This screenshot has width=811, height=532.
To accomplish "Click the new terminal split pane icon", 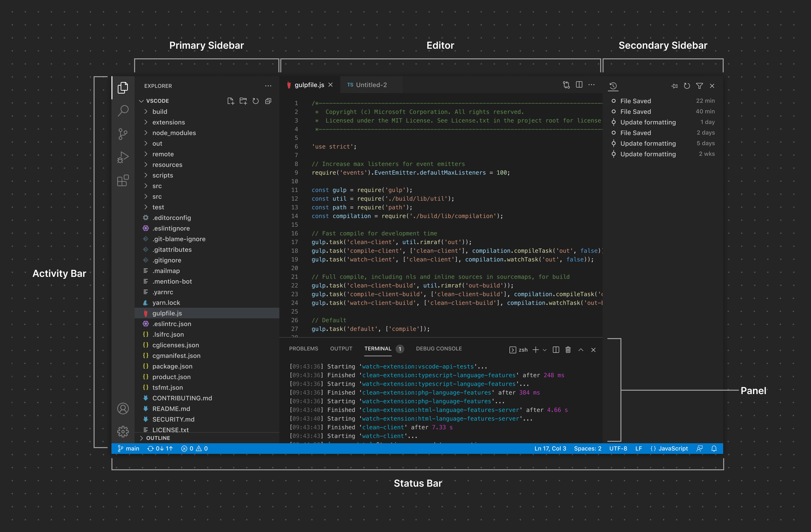I will pos(555,350).
